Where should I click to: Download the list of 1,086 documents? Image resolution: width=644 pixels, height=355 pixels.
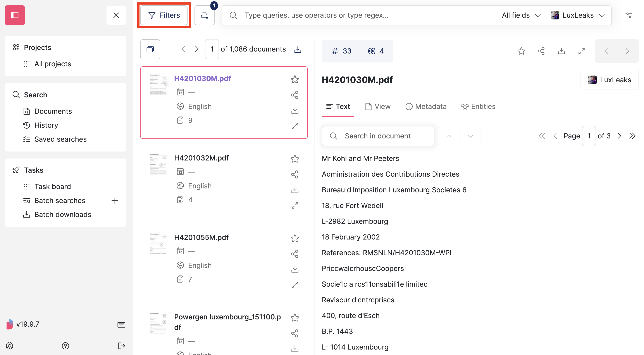click(x=298, y=49)
